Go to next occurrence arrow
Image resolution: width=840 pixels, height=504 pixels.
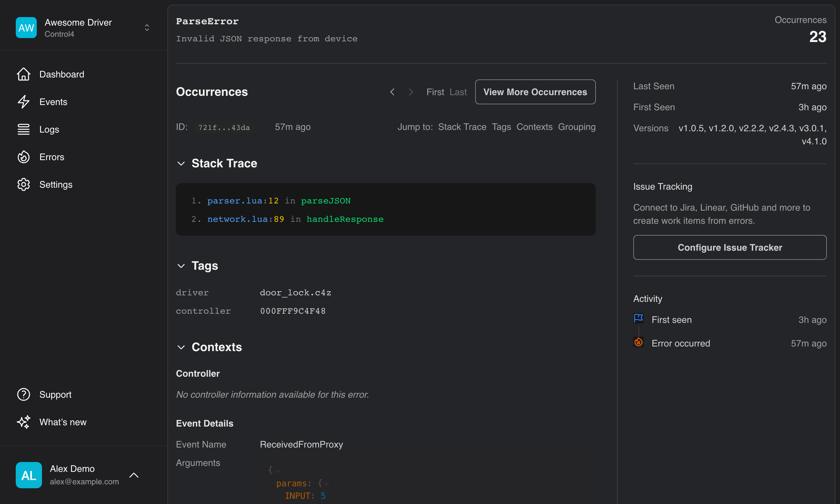coord(410,92)
